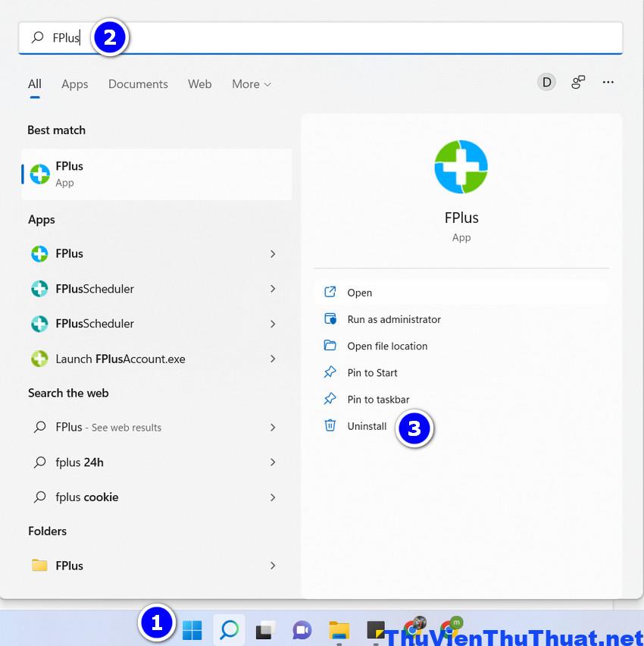Expand arrow for the FPlus folder
Image resolution: width=644 pixels, height=646 pixels.
pos(273,566)
